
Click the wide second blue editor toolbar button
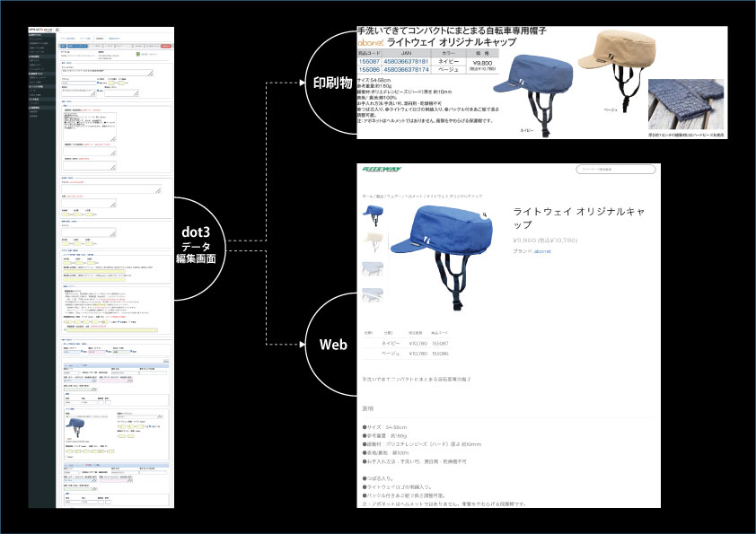(77, 47)
